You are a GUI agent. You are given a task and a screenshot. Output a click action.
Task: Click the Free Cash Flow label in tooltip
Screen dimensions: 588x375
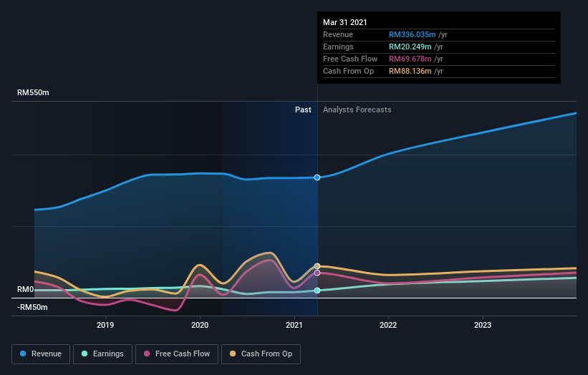(x=350, y=59)
